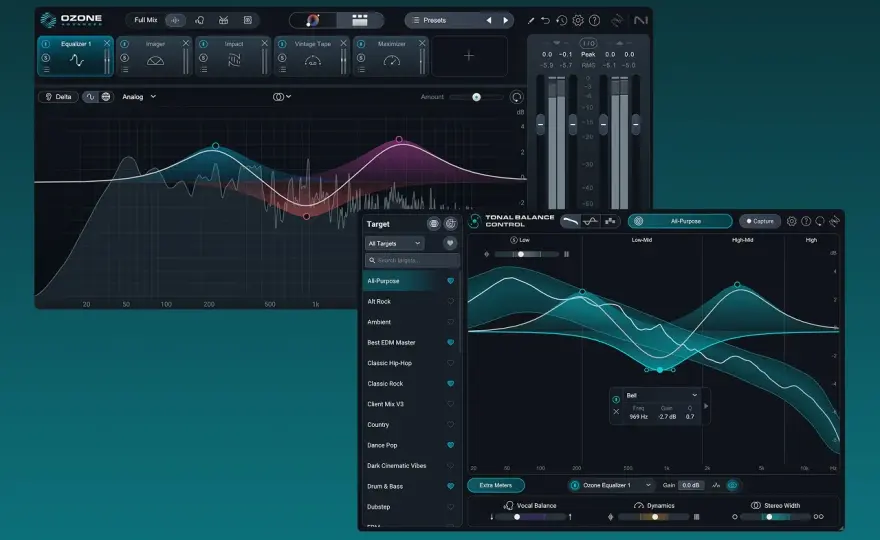880x540 pixels.
Task: Toggle Maximizer module power button
Action: point(361,44)
